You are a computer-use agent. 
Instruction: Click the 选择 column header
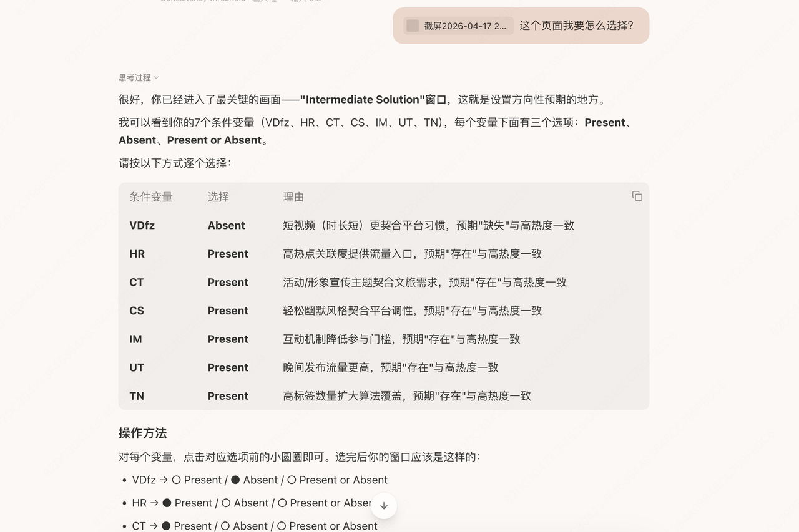218,197
